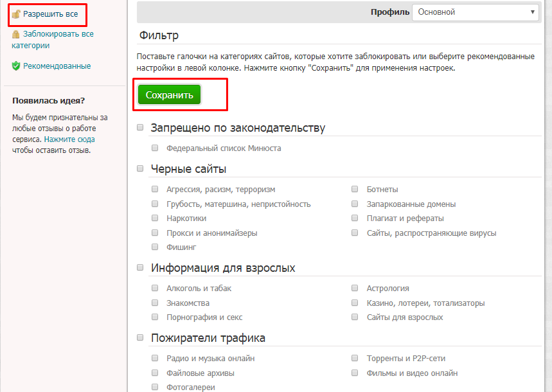Click the Черные сайты heading text
552x392 pixels.
point(188,169)
